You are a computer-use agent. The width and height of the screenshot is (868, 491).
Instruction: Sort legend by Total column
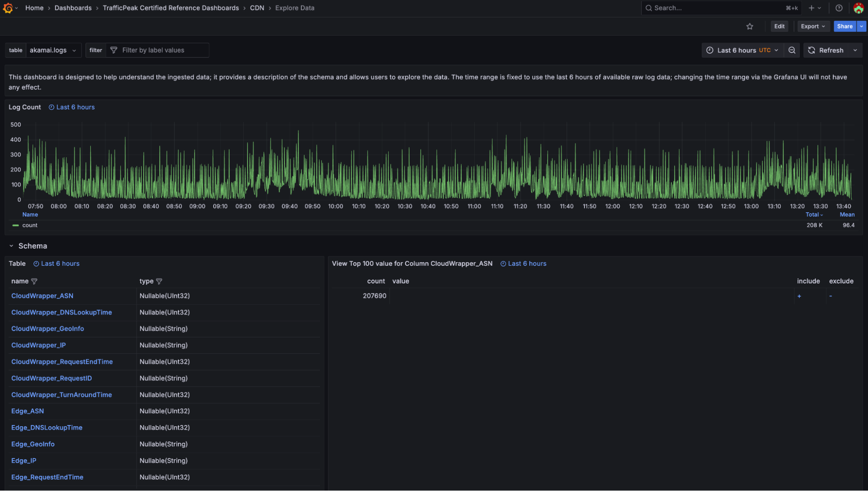814,215
